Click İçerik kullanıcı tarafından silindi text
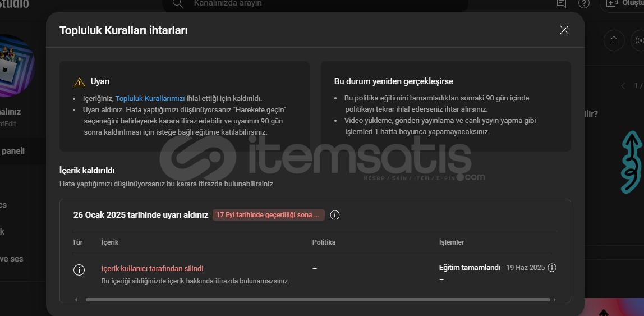 click(x=153, y=269)
